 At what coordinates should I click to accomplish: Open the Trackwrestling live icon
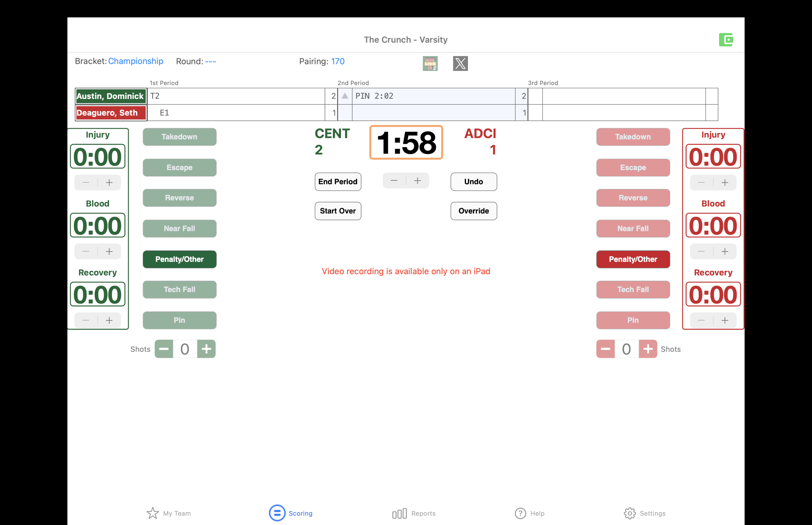pyautogui.click(x=430, y=63)
